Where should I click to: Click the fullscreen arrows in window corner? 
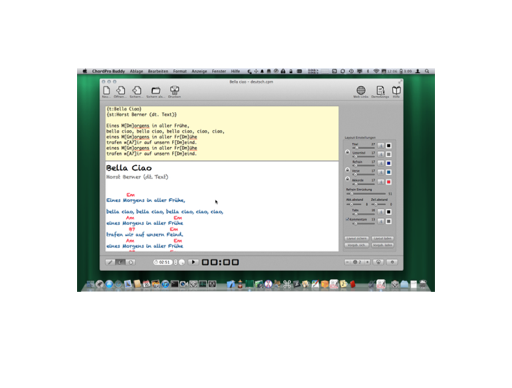(x=400, y=82)
